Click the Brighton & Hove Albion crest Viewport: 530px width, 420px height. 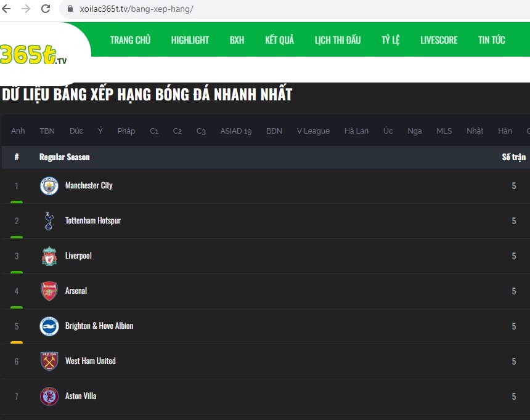pos(49,326)
